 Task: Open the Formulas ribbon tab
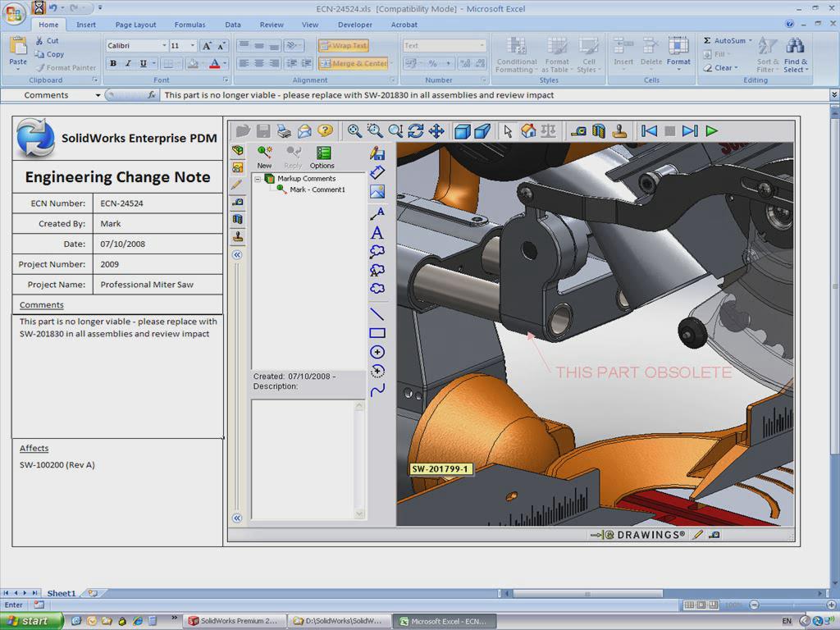coord(189,25)
